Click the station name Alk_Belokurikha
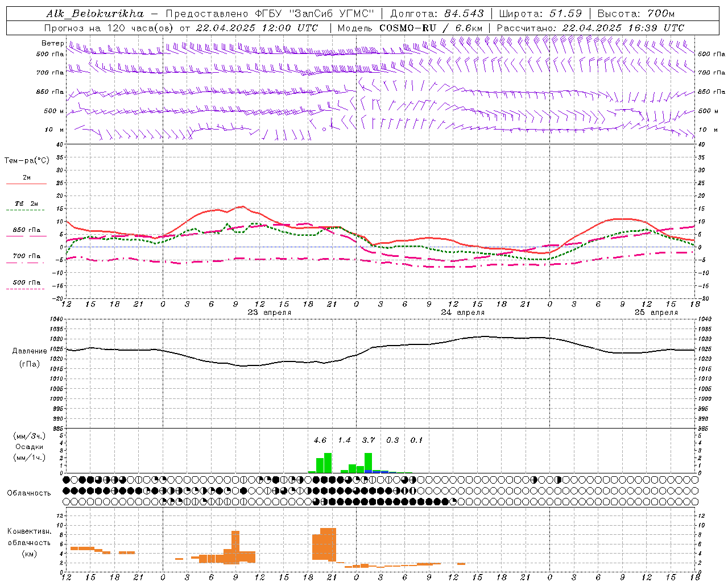Screen dimensions: 728x582 (95, 14)
